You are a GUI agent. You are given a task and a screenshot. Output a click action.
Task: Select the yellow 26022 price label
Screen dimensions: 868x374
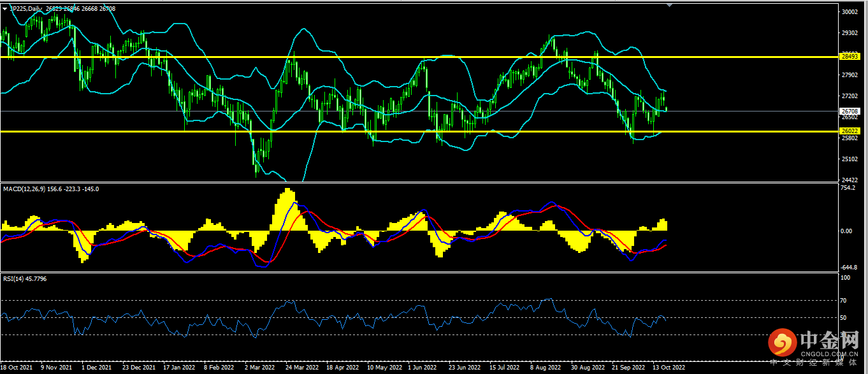pos(850,131)
